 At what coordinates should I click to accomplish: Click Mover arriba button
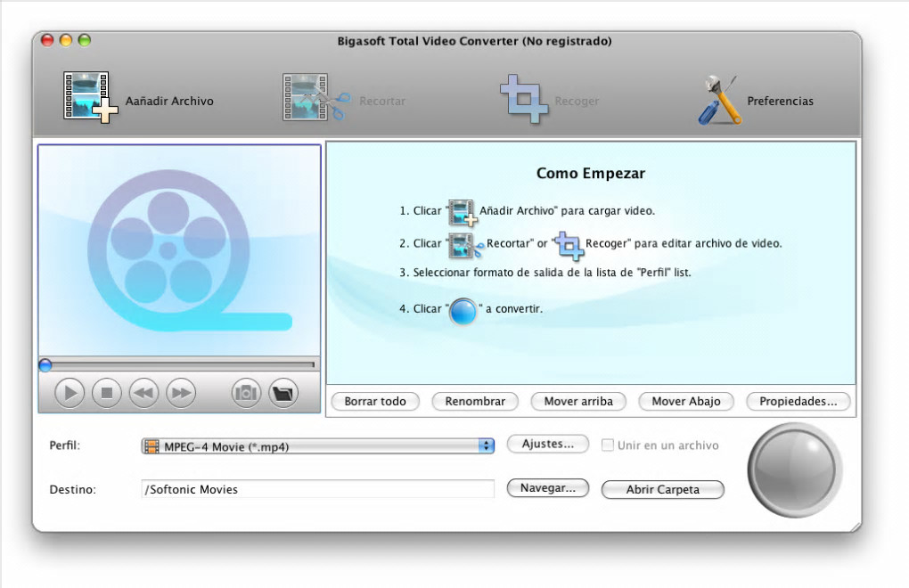578,402
